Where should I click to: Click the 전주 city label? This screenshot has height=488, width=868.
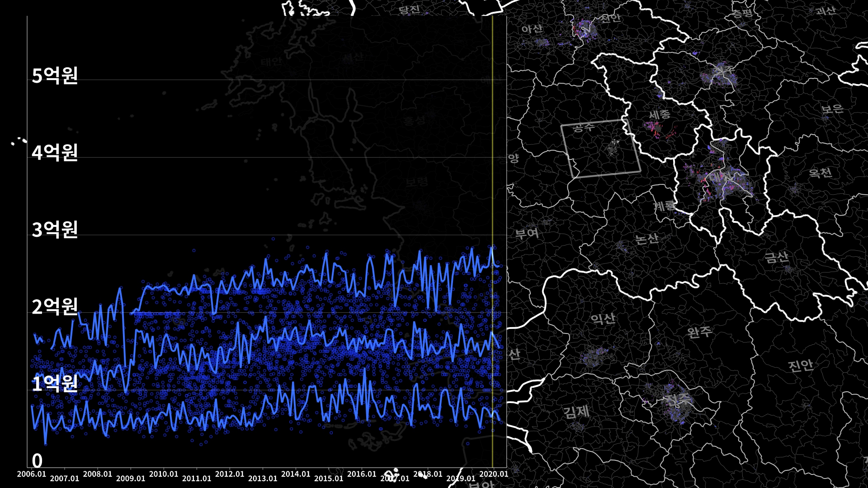[x=678, y=399]
